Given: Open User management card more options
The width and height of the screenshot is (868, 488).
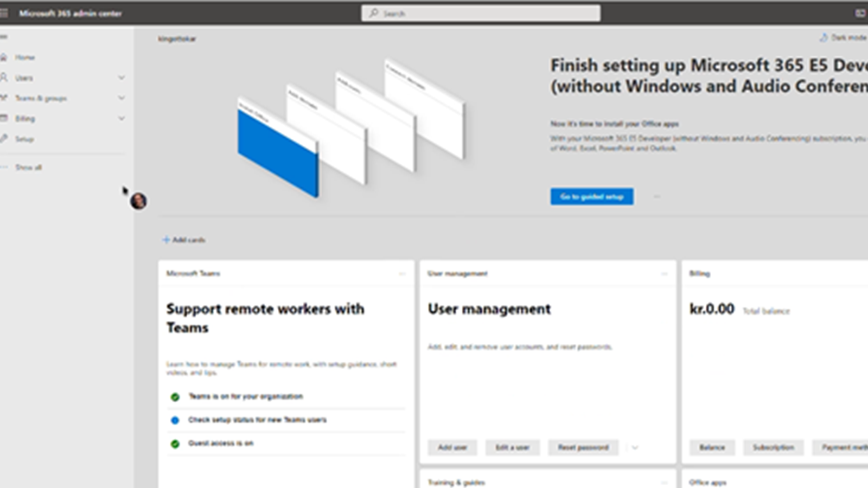Looking at the screenshot, I should click(664, 274).
